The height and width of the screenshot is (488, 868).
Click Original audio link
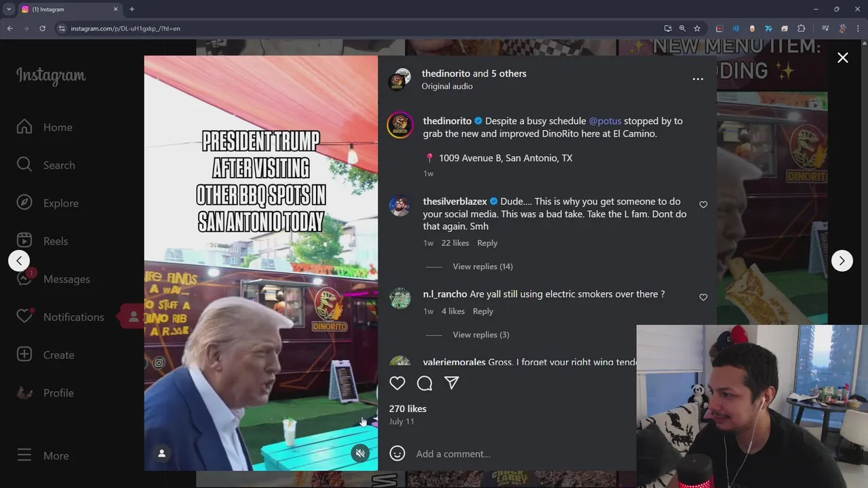(447, 86)
